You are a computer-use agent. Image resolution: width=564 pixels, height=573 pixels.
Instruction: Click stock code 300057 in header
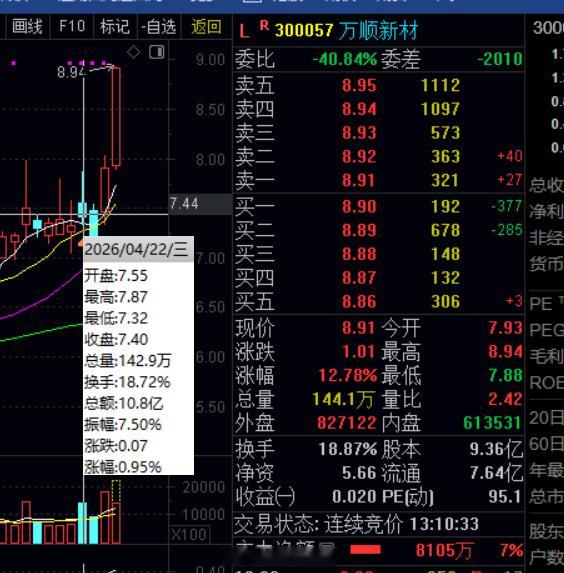304,30
